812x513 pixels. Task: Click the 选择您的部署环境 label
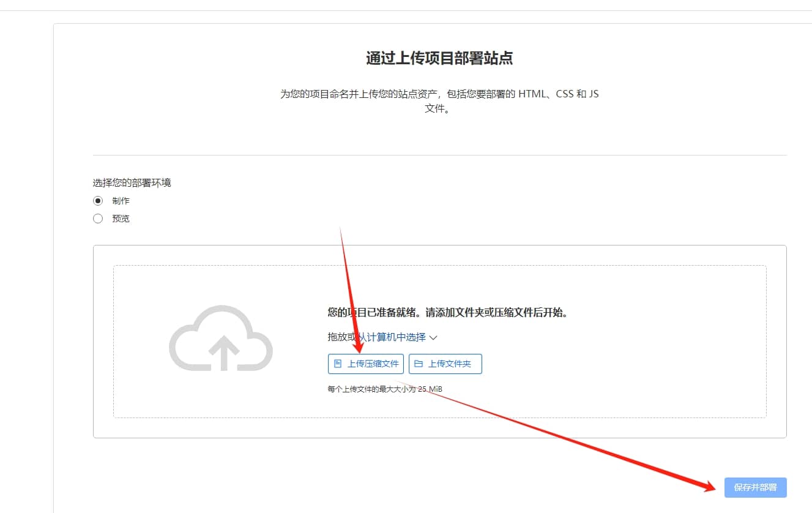[x=132, y=182]
